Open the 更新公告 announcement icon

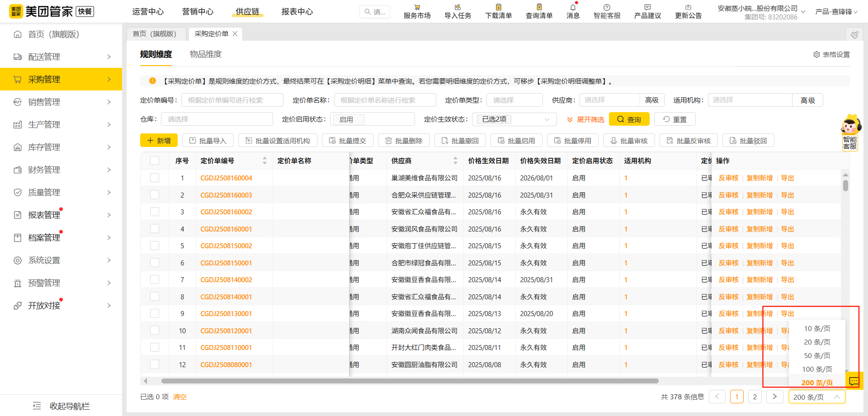coord(688,11)
